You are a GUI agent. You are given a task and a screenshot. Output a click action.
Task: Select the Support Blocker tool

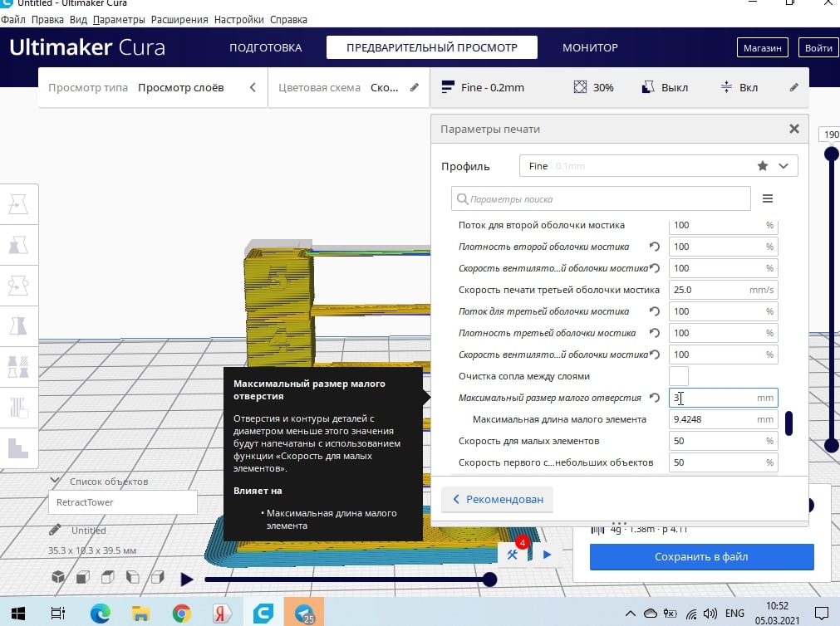coord(19,408)
